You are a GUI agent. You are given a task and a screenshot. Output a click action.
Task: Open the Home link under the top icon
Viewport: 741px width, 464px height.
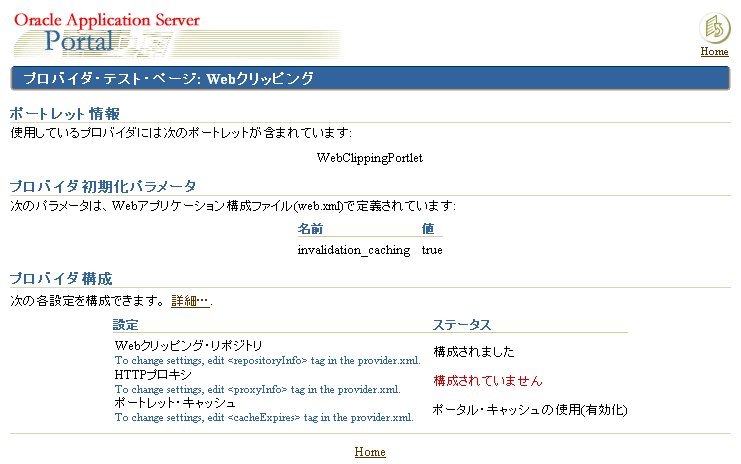[x=714, y=52]
